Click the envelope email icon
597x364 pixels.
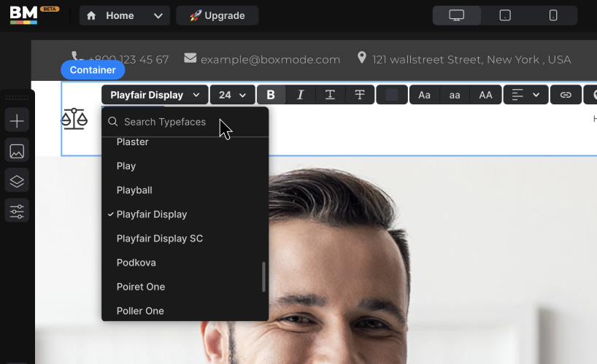click(x=190, y=58)
